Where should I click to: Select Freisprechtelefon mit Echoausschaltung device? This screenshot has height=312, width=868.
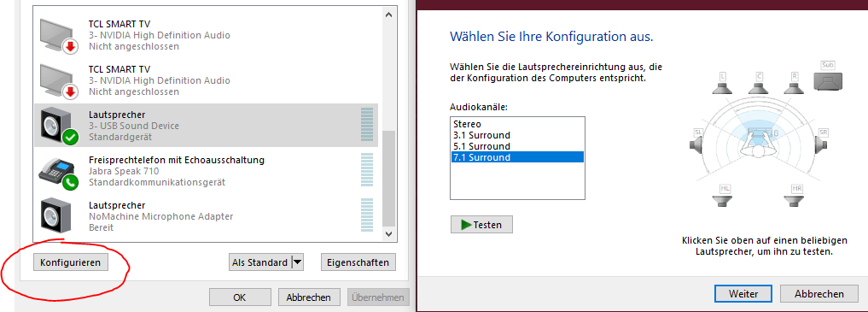tap(206, 171)
